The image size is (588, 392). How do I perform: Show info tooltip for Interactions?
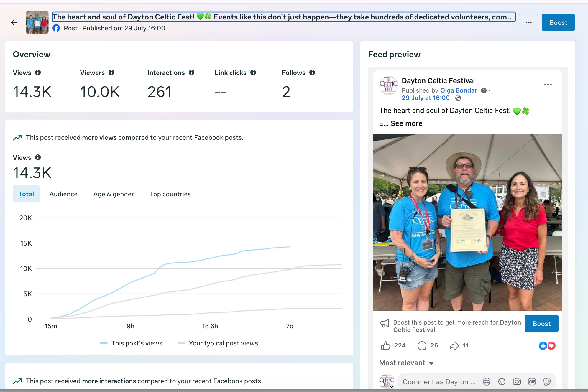click(192, 73)
